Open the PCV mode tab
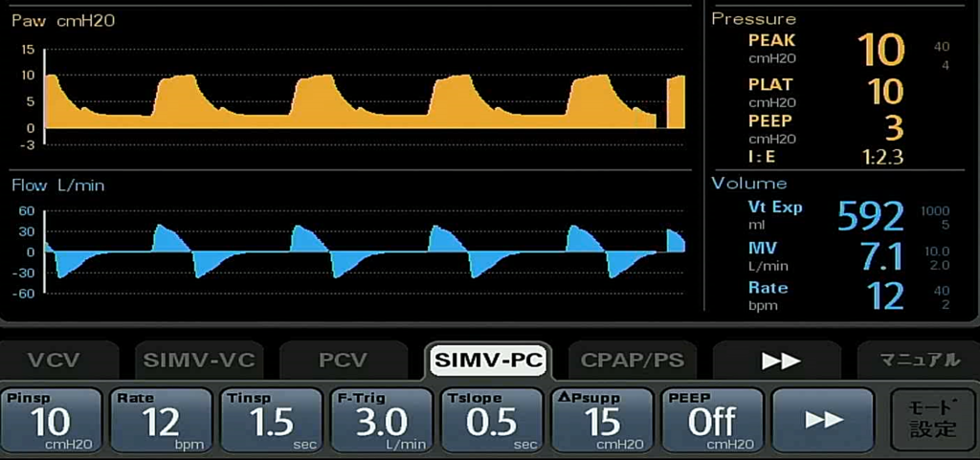 [343, 361]
